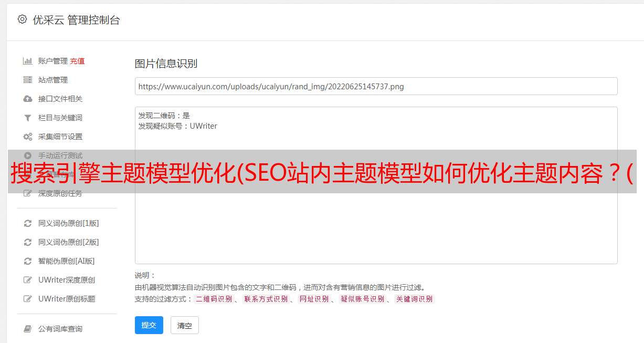Click the edit icon for UWriter深度原创

pyautogui.click(x=28, y=280)
